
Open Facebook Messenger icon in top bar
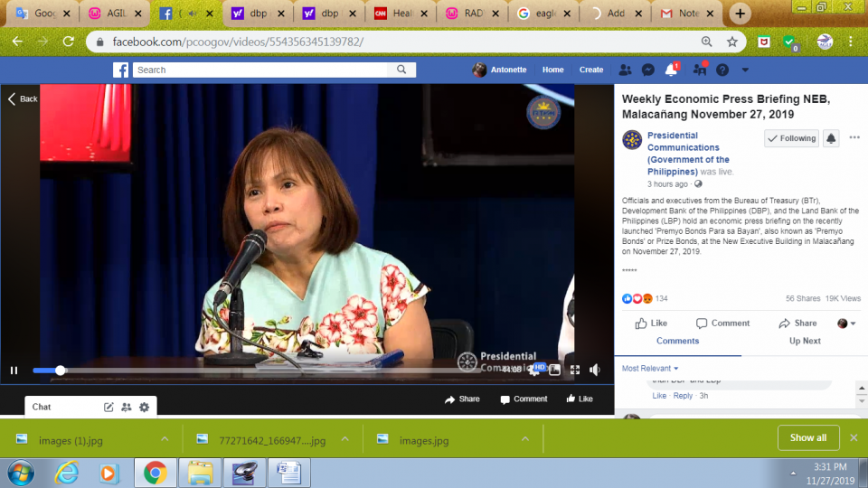648,70
